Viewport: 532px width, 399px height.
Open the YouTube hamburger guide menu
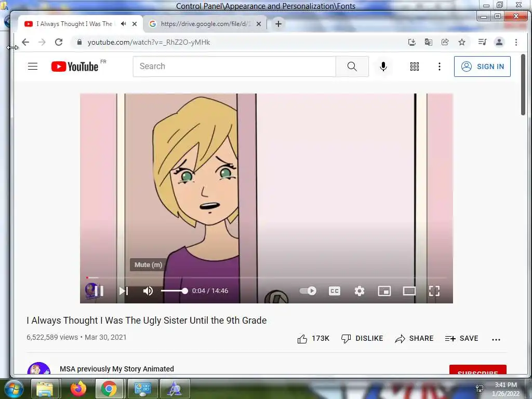(x=33, y=66)
